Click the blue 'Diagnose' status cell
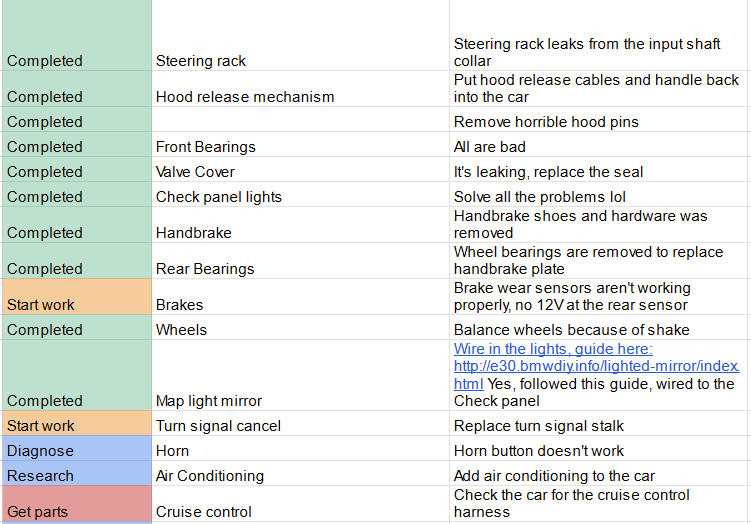 (x=40, y=451)
